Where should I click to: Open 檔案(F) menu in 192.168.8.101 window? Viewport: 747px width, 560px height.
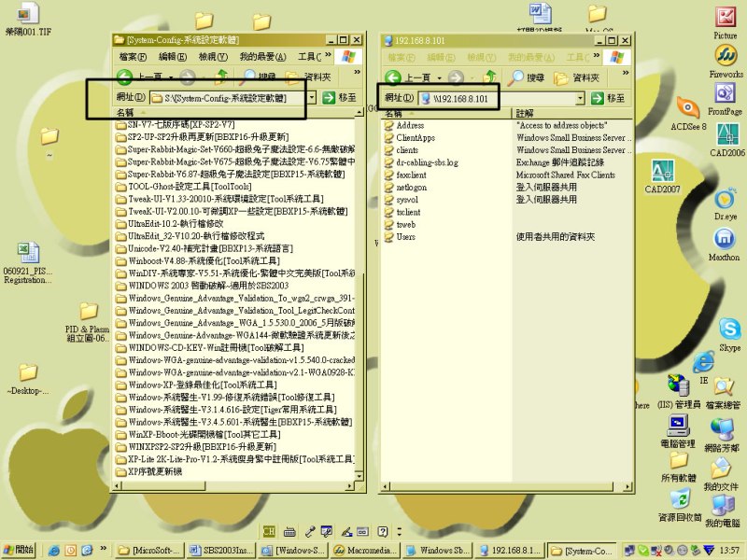(402, 57)
